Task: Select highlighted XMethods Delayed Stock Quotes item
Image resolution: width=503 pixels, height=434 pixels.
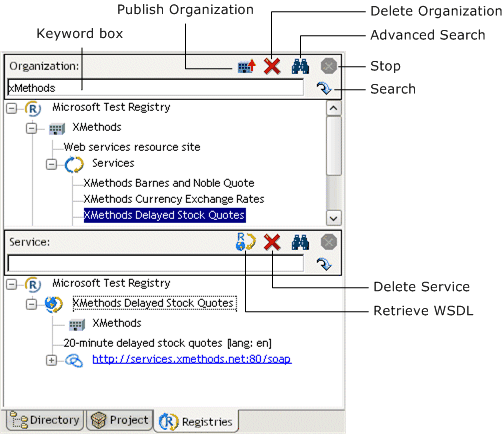Action: tap(165, 215)
